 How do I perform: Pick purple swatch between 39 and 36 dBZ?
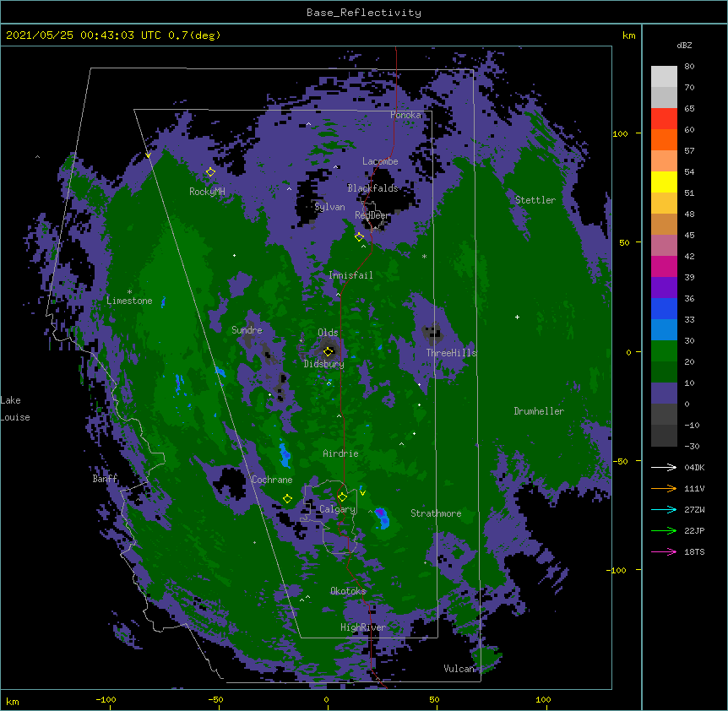click(x=664, y=288)
